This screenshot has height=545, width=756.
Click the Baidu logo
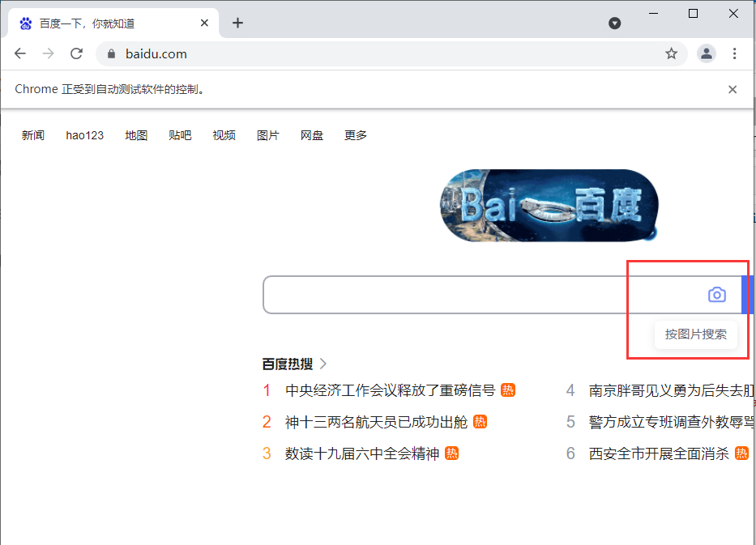pyautogui.click(x=549, y=206)
